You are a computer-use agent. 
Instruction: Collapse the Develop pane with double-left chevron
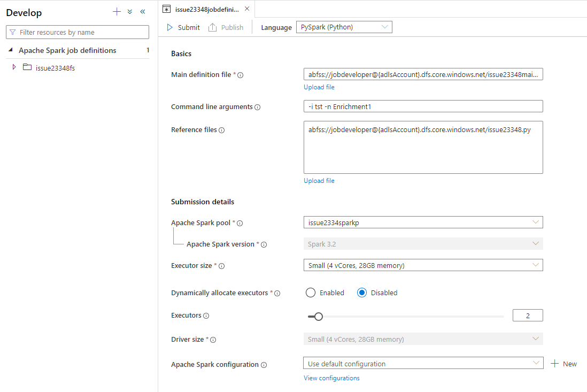142,11
